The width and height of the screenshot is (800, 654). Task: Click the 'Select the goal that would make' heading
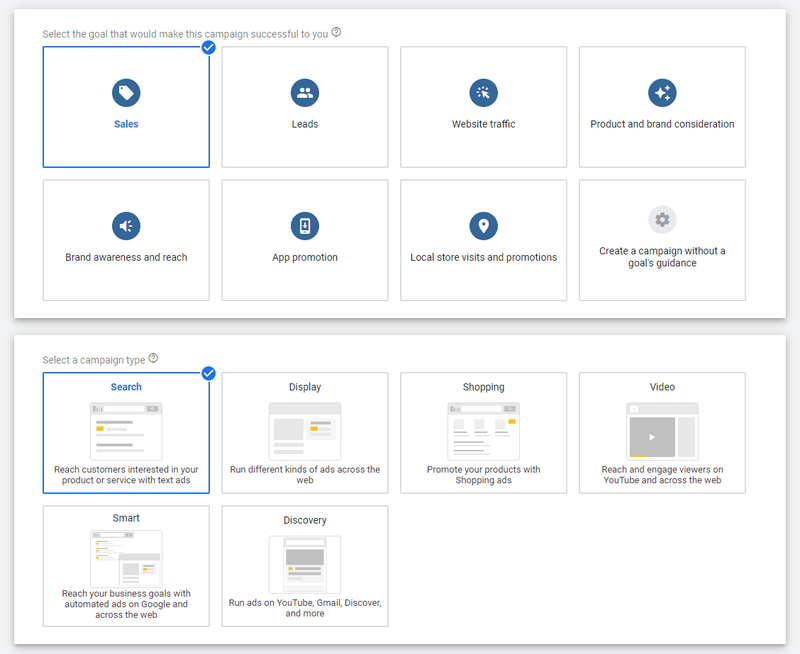pyautogui.click(x=185, y=34)
